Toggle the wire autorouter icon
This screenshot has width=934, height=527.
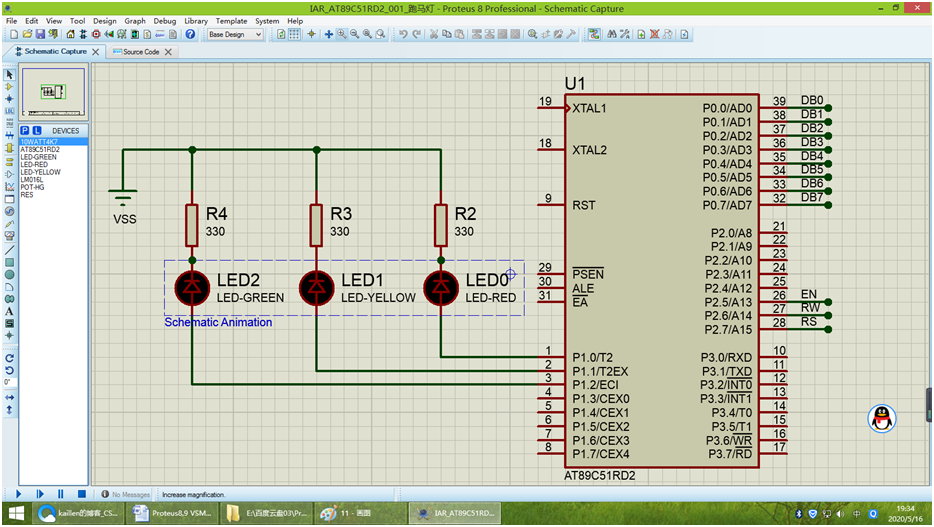coord(594,35)
